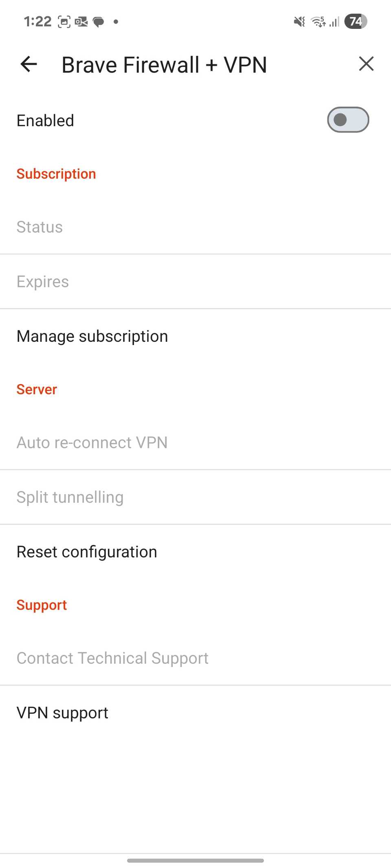Open VPN support
This screenshot has width=391, height=868.
point(62,712)
